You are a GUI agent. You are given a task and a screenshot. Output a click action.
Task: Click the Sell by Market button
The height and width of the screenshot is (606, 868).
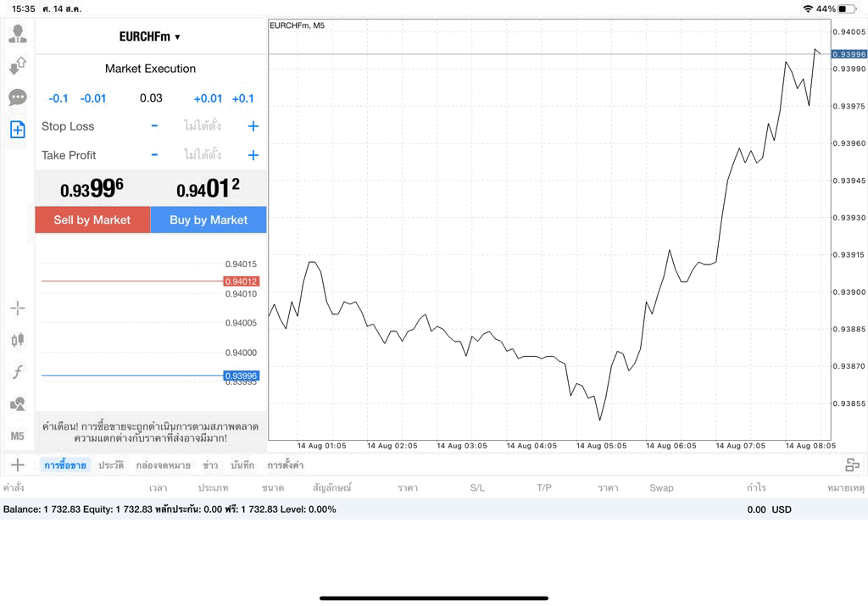[92, 220]
